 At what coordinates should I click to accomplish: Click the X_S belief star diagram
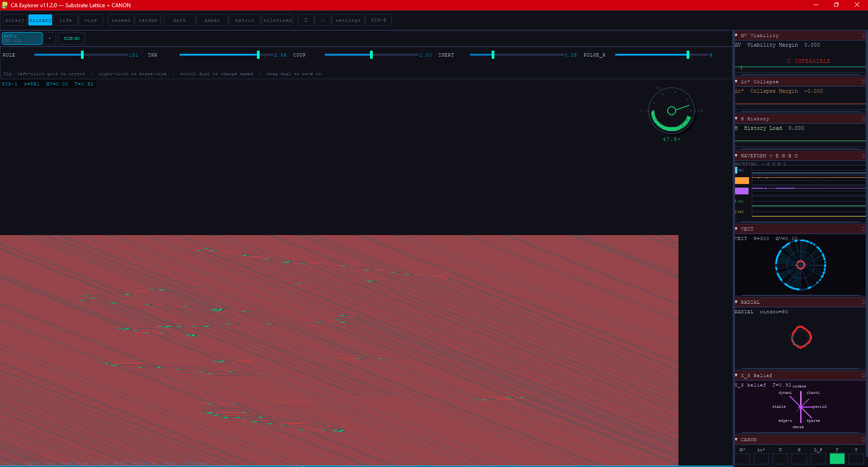tap(801, 407)
